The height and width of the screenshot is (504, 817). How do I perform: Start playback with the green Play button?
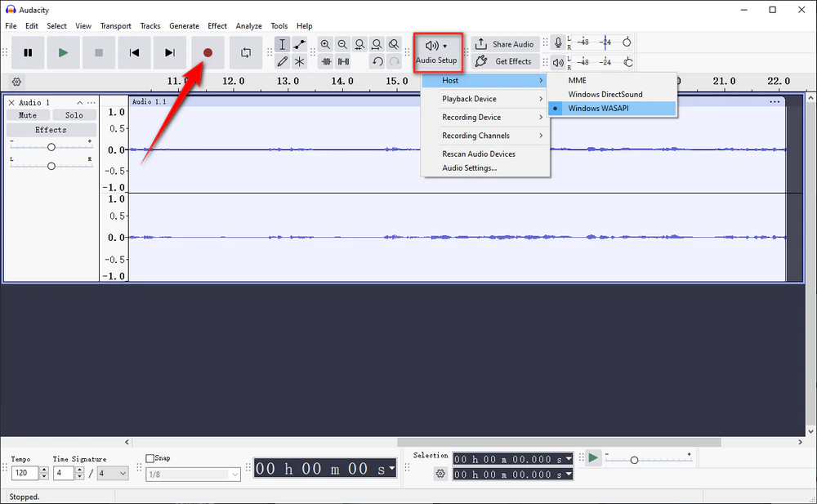pyautogui.click(x=63, y=52)
